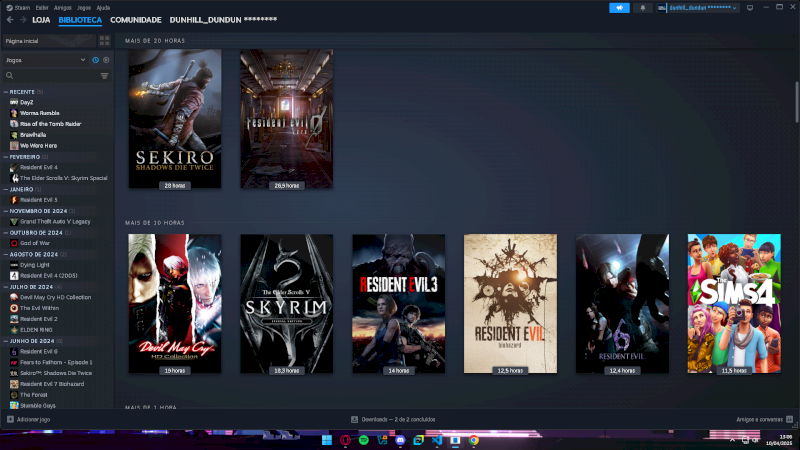Viewport: 800px width, 450px height.
Task: Toggle sort by recent activity clock
Action: (96, 60)
